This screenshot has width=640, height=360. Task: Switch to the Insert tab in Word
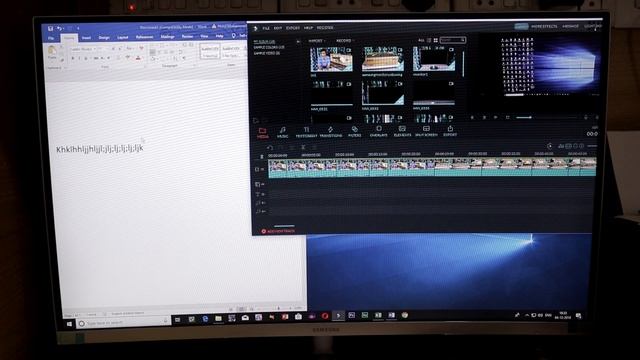pos(86,38)
